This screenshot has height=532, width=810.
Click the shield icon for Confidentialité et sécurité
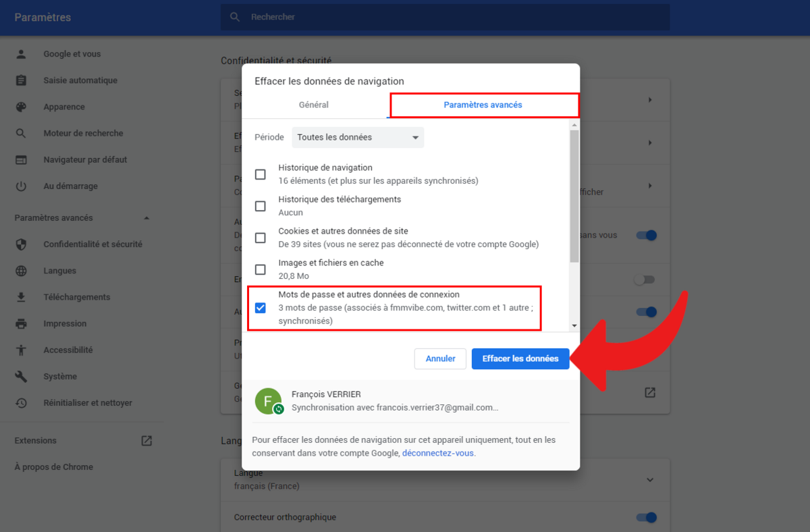click(22, 244)
